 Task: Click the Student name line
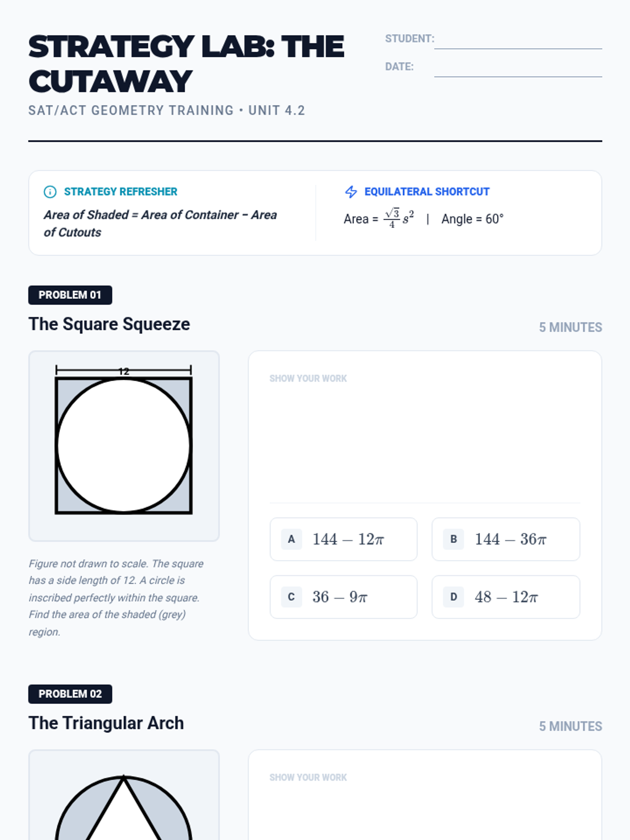[518, 42]
